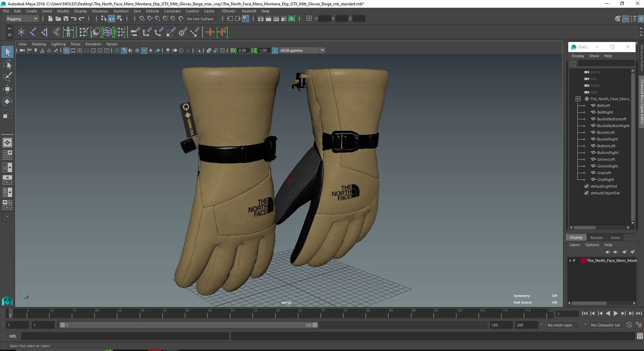Toggle the viewport grid display icon

click(66, 50)
